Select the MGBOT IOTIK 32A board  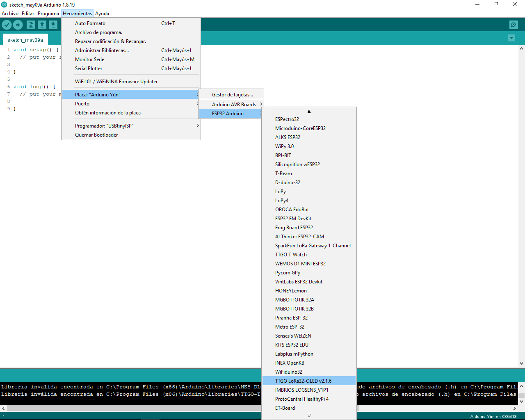coord(309,300)
